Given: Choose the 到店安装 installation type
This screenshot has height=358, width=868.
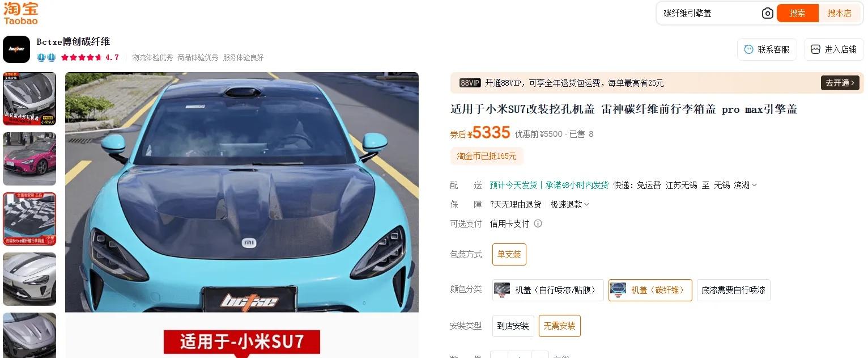Looking at the screenshot, I should tap(513, 326).
